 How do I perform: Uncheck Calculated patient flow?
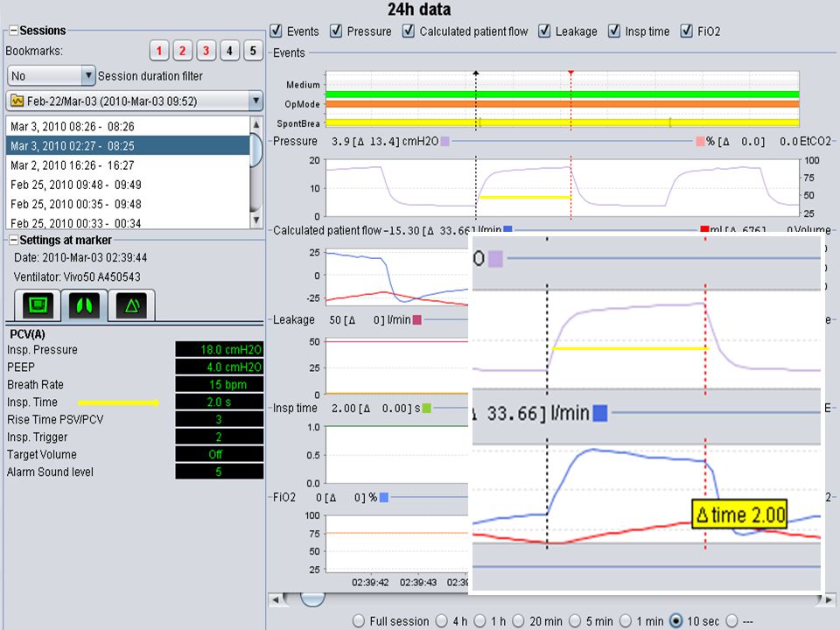point(409,31)
